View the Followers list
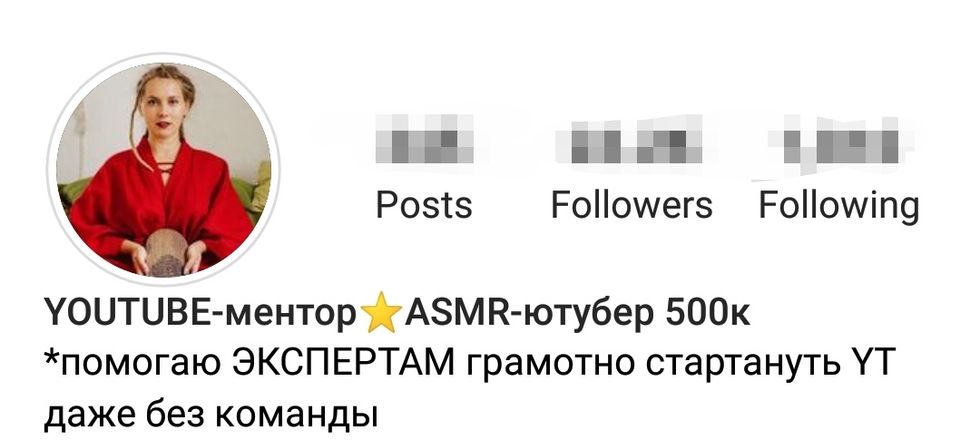Screen dimensions: 980x440 tap(632, 205)
